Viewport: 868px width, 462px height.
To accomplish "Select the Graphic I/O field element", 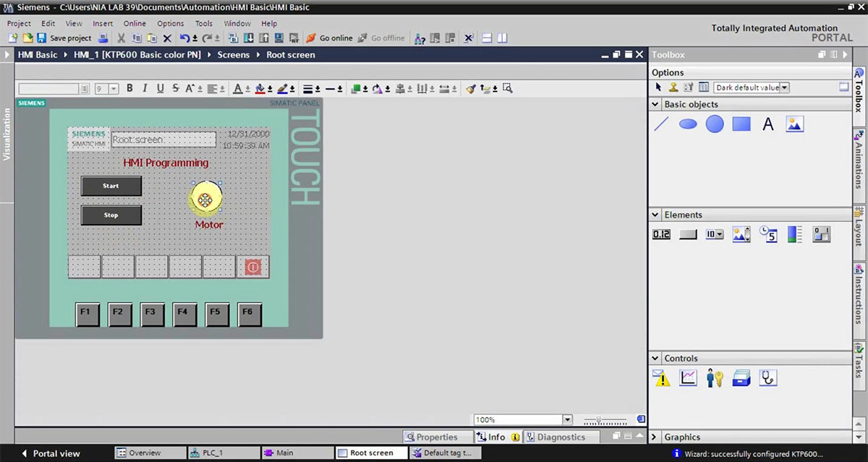I will coord(741,234).
